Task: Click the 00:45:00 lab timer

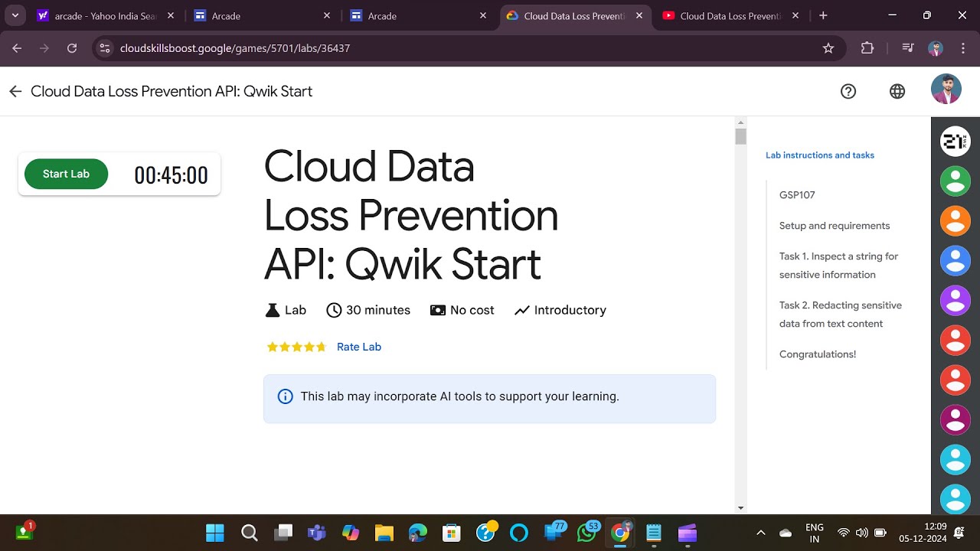Action: click(171, 175)
